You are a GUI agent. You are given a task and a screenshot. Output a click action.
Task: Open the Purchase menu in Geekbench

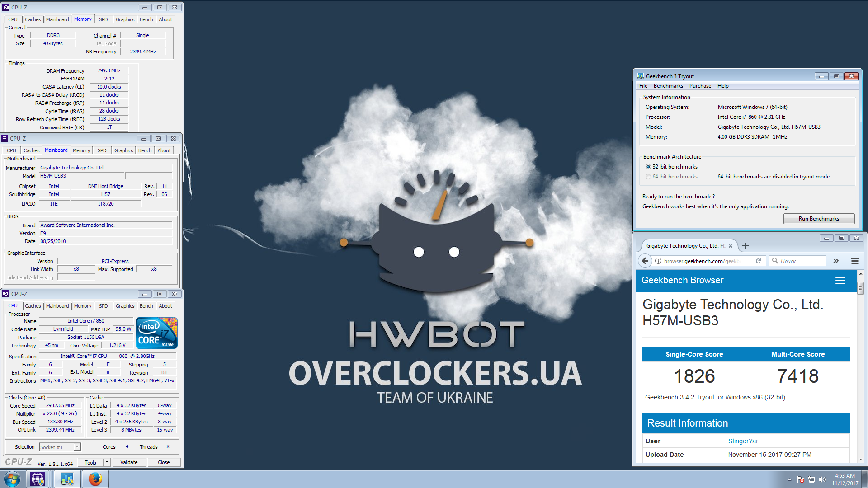coord(700,86)
